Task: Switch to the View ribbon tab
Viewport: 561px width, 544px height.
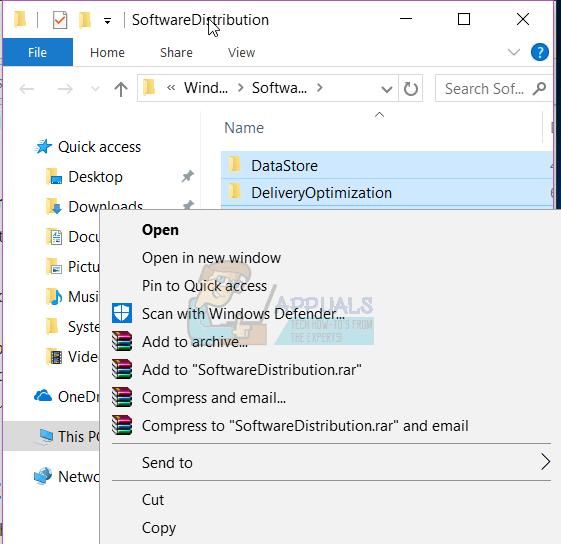Action: click(242, 53)
